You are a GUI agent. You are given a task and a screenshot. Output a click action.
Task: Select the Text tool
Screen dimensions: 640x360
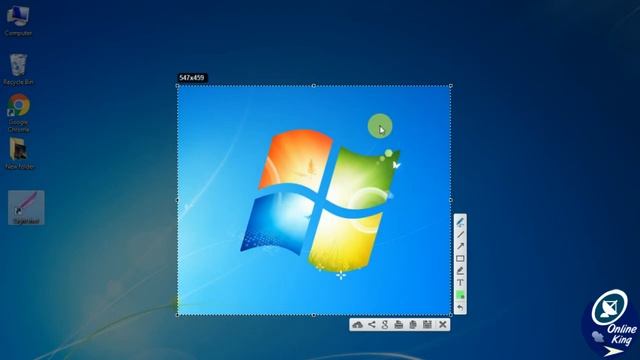(x=460, y=282)
